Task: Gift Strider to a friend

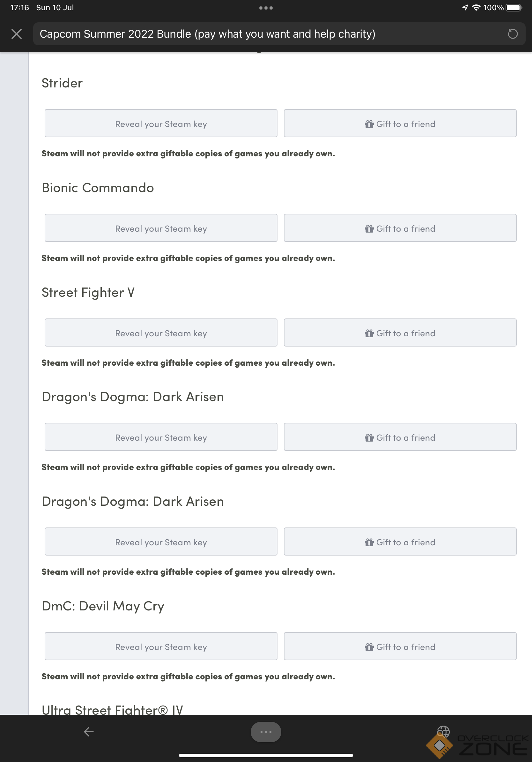Action: click(400, 123)
